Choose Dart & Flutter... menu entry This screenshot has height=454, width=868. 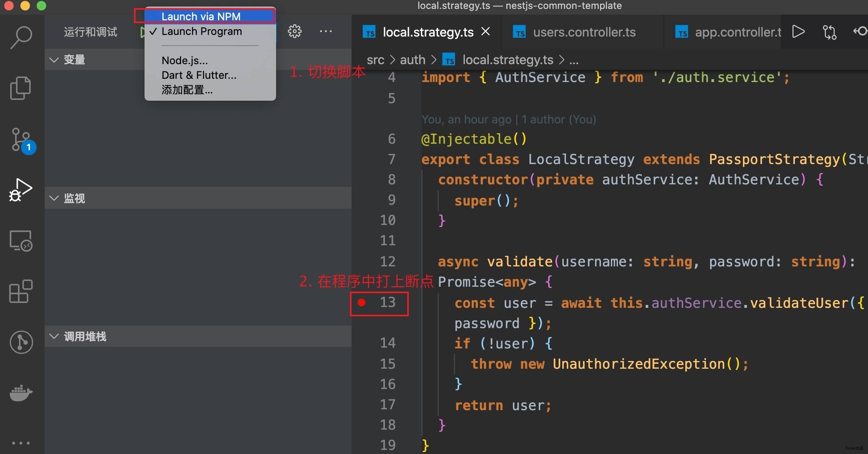point(210,75)
